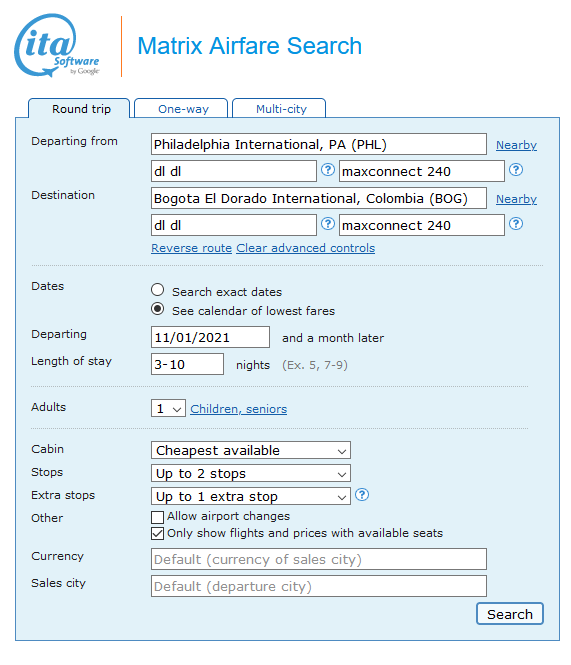Switch to the One-way tab
This screenshot has height=665, width=571.
pos(182,109)
